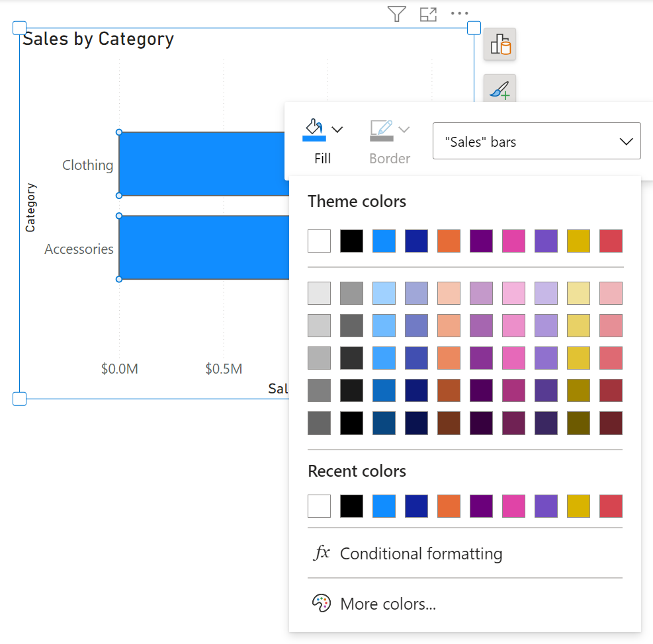Click the Accessories bar in the chart
Screen dimensions: 653x644
click(x=204, y=247)
